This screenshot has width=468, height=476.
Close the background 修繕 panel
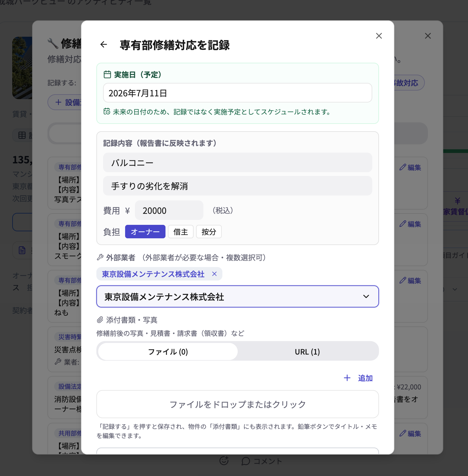click(428, 36)
